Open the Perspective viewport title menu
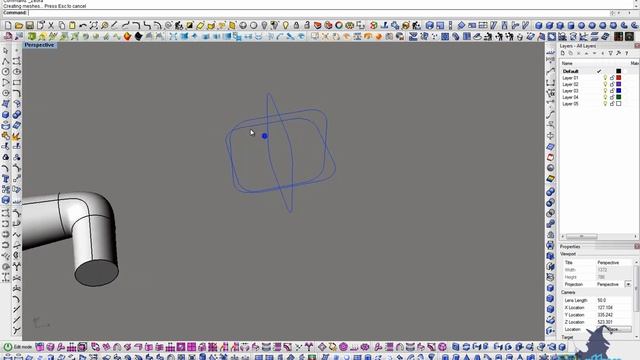640x360 pixels. (x=39, y=45)
